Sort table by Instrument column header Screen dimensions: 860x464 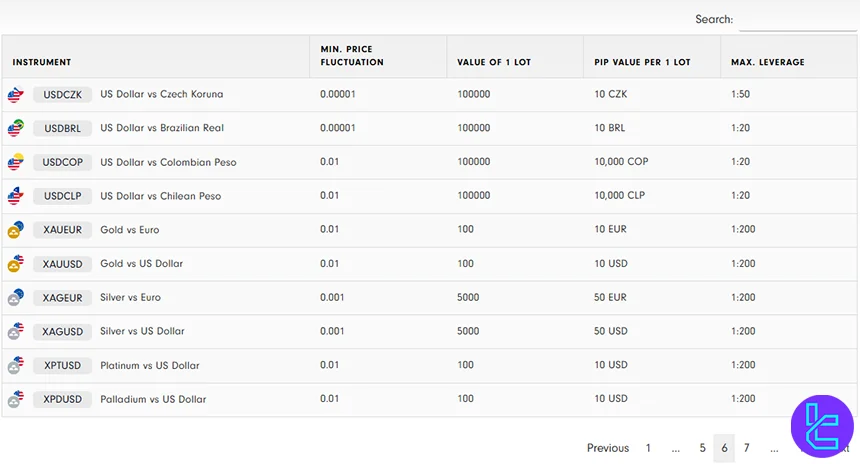click(x=42, y=62)
